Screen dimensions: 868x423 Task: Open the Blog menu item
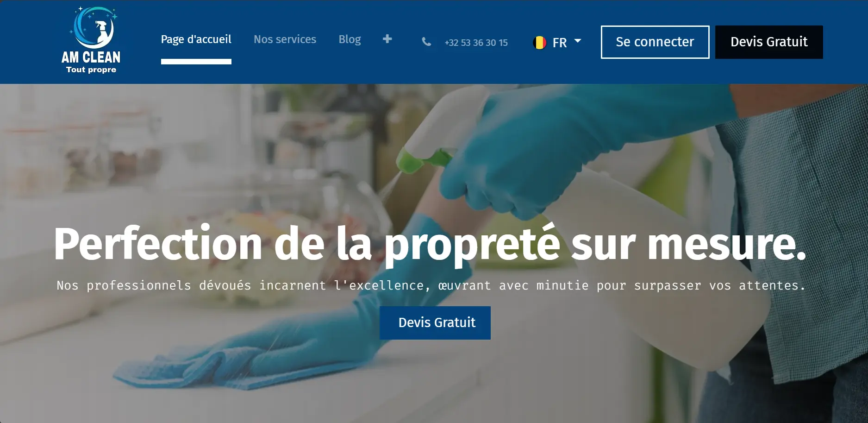(x=350, y=39)
